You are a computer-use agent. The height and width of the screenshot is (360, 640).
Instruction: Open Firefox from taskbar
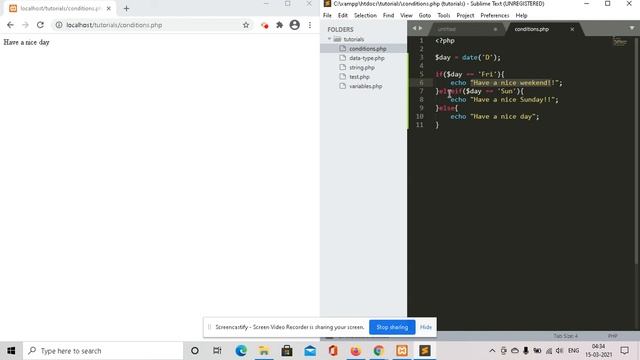pyautogui.click(x=356, y=351)
